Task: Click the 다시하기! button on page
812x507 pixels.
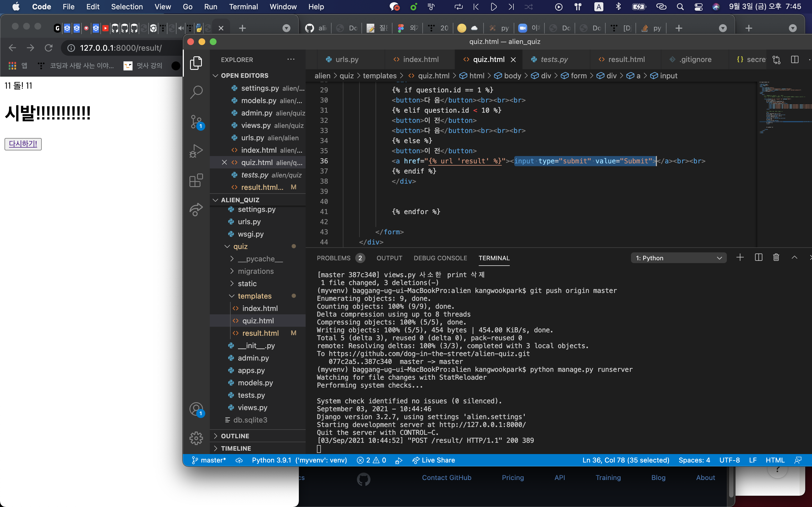Action: [23, 144]
